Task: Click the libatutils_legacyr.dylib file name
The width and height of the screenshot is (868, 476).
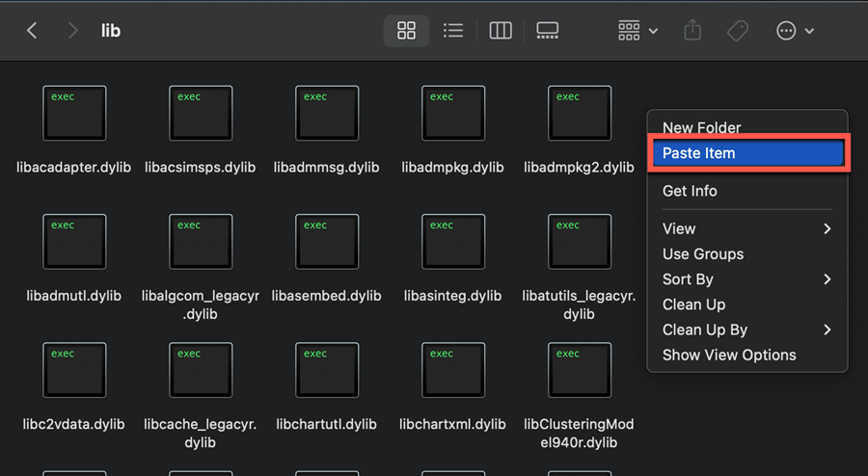Action: pos(579,304)
